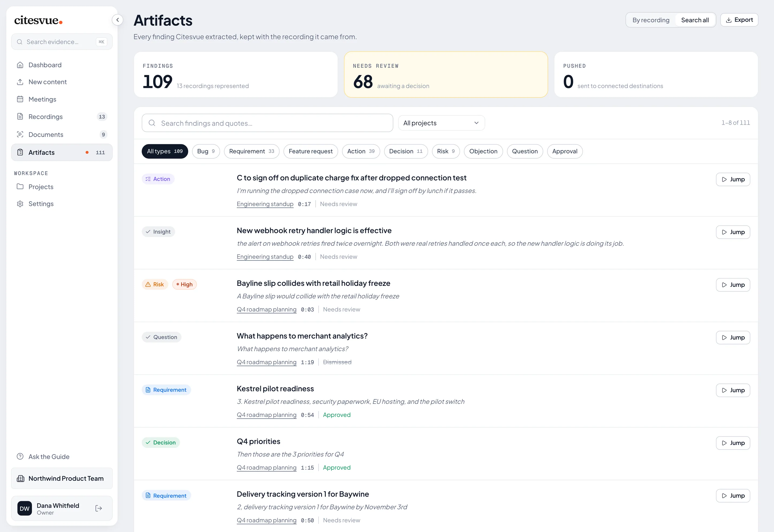Switch to Search all view
The height and width of the screenshot is (532, 774).
[695, 20]
